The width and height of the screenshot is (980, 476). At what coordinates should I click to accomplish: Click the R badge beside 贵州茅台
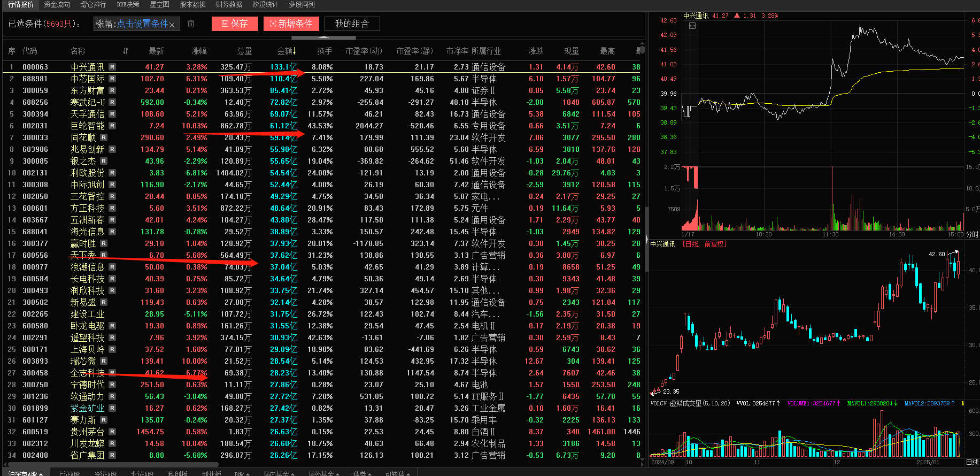[112, 432]
